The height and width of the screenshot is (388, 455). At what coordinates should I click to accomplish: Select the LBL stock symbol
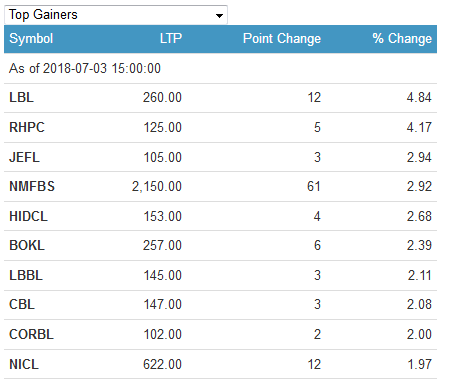coord(21,98)
